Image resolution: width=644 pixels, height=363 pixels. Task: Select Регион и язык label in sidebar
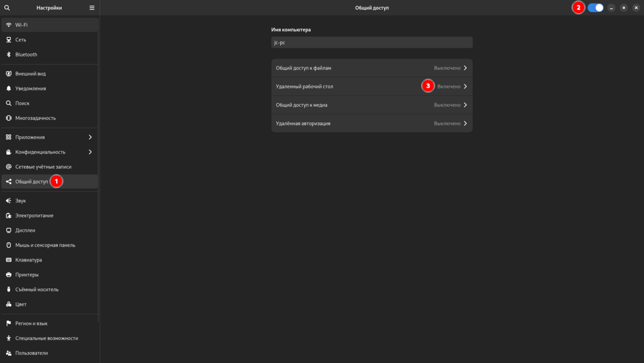[x=32, y=323]
